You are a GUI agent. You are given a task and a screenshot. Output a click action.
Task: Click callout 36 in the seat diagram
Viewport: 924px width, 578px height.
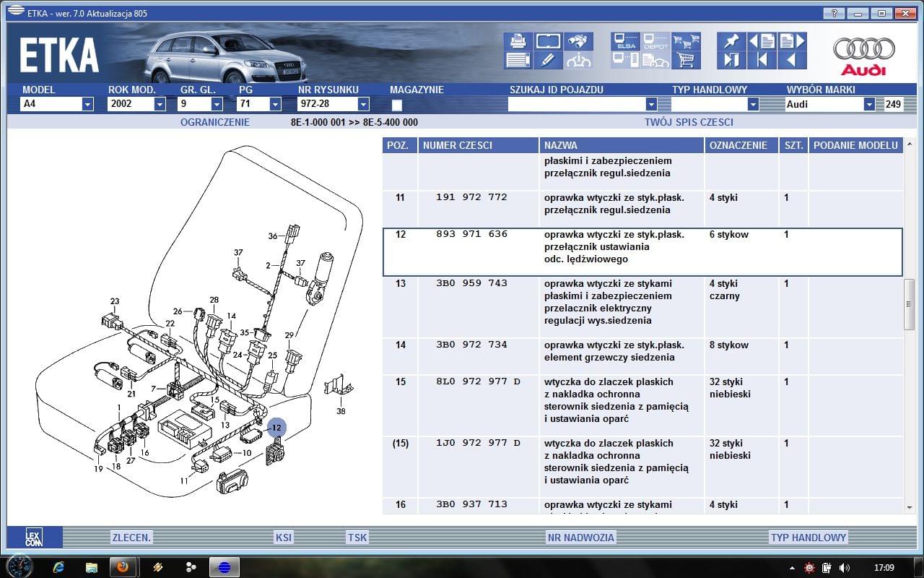point(273,236)
